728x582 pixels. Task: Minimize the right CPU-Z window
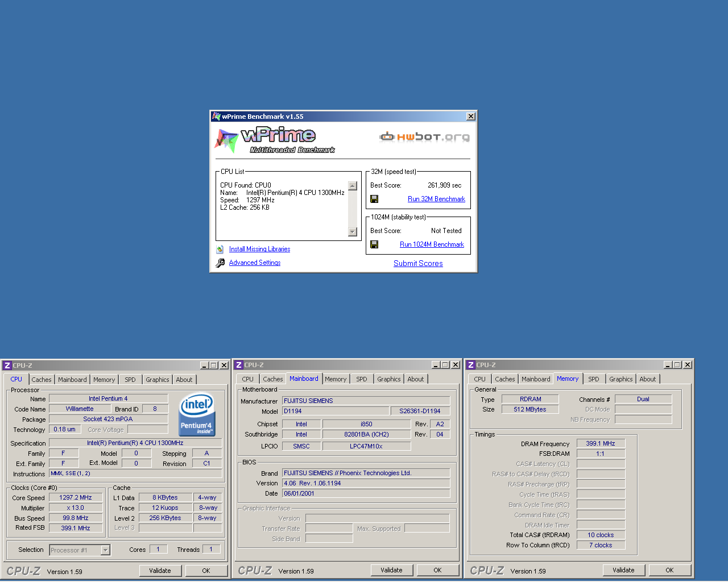(x=668, y=365)
